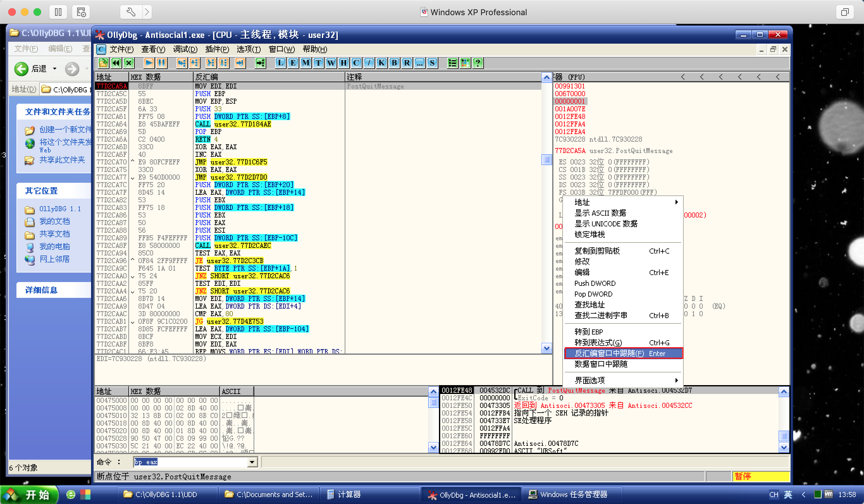Screen dimensions: 864x504
Task: Click the bp eax command input field
Action: coord(190,462)
